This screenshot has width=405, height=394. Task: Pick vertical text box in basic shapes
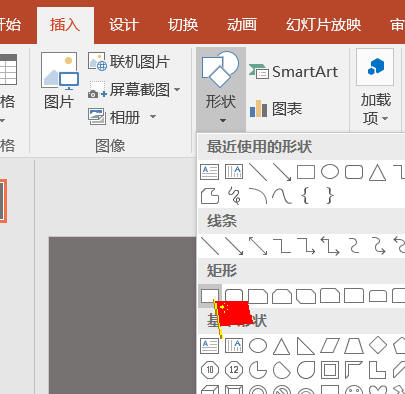pyautogui.click(x=234, y=346)
